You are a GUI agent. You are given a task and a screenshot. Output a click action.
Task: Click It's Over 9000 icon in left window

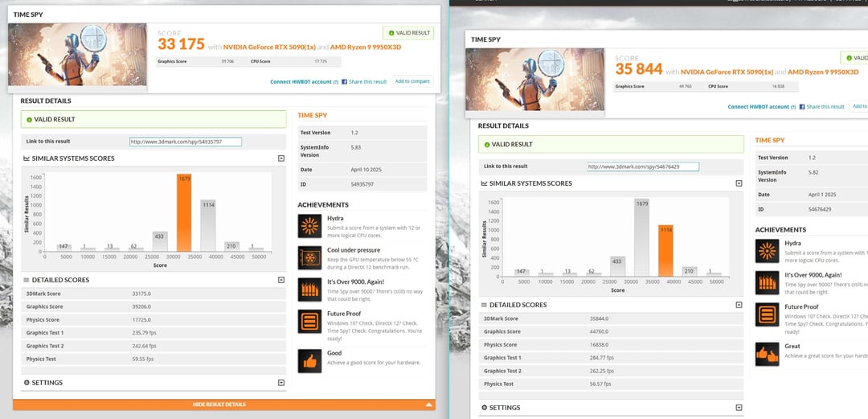point(309,290)
